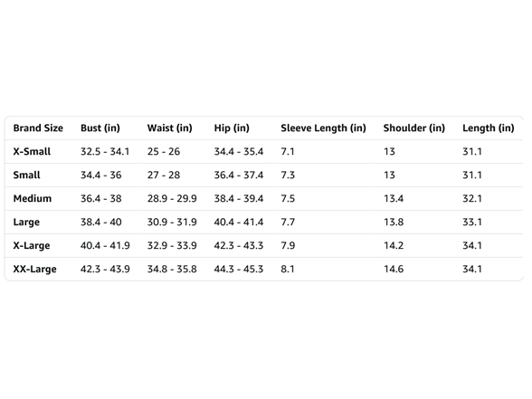Click Medium waist value 28.9 - 29.9
This screenshot has width=532, height=399.
coord(172,198)
